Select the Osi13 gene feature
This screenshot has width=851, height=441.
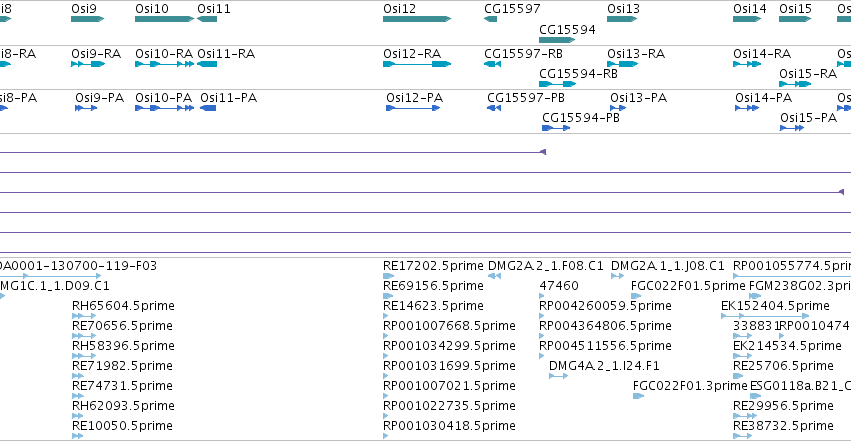(x=622, y=19)
